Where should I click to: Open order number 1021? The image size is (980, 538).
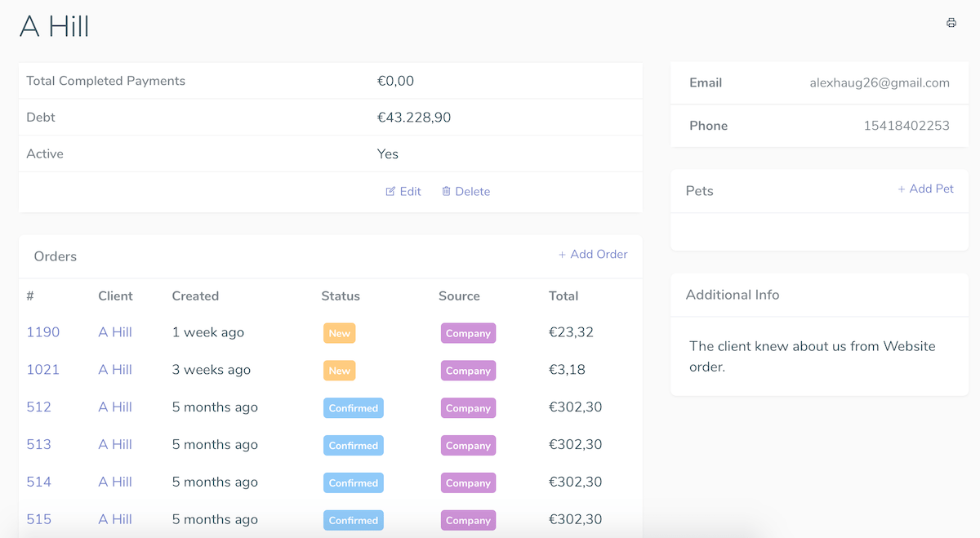42,370
